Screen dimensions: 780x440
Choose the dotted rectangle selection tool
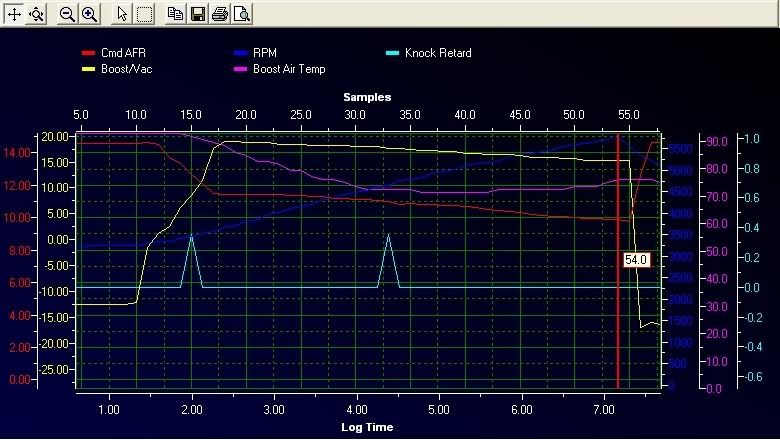tap(144, 14)
